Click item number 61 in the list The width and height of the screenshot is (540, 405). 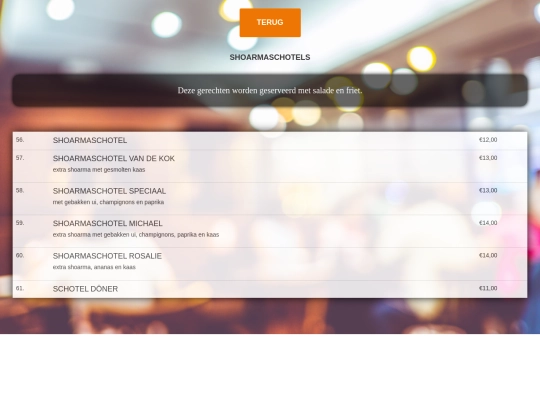20,288
